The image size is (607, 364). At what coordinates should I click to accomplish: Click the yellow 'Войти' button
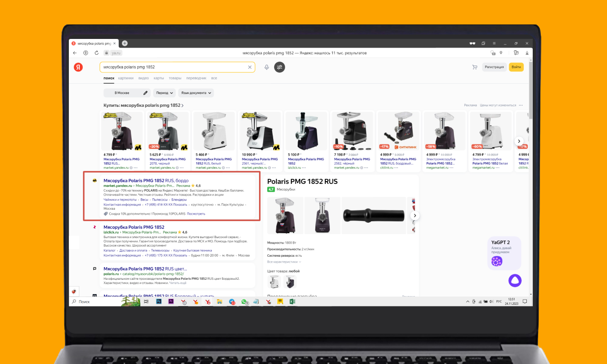[516, 67]
